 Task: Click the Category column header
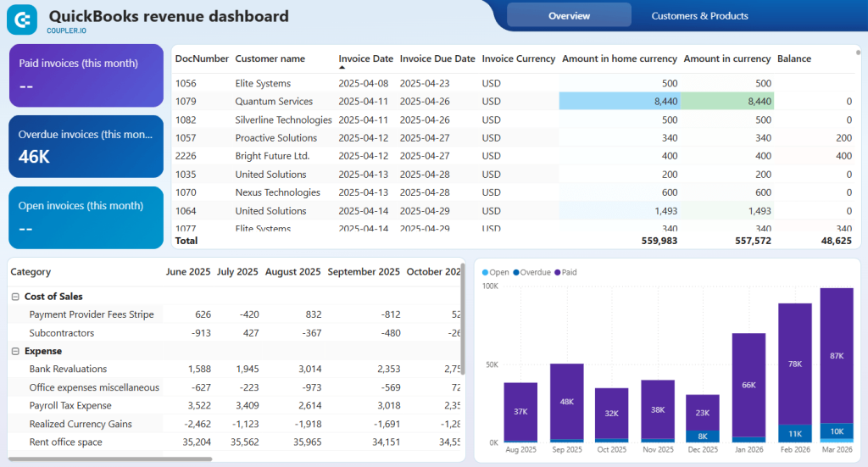[x=31, y=272]
